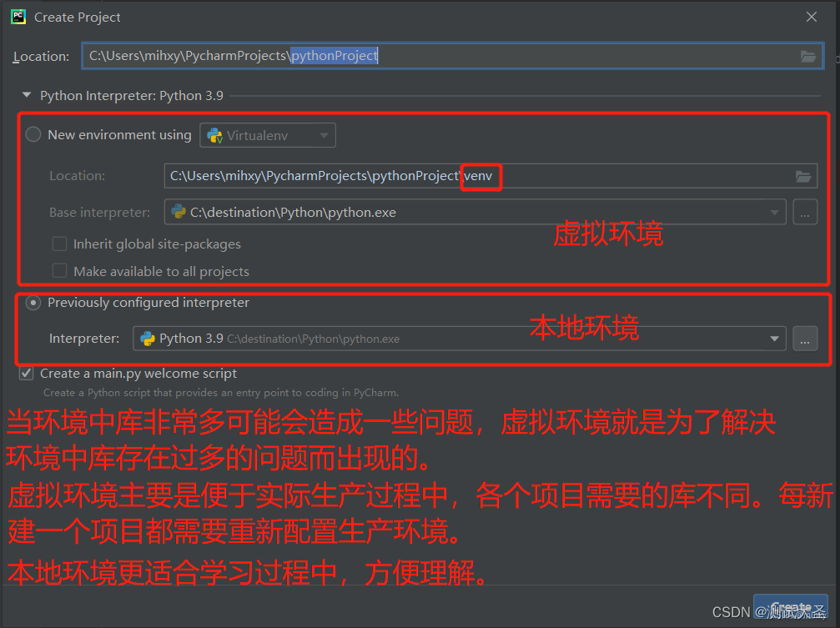Click the ellipsis button beside Interpreter dropdown

[x=805, y=339]
